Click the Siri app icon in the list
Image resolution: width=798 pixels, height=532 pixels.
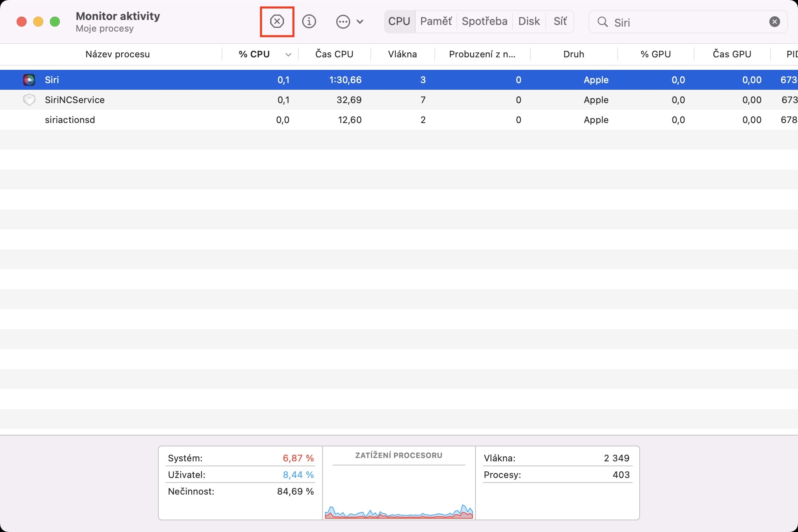point(29,80)
